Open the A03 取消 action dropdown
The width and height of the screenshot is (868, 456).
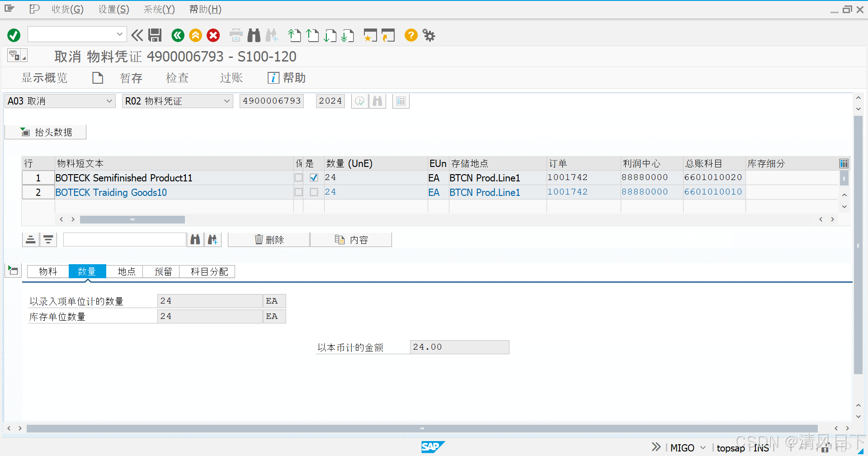[109, 101]
